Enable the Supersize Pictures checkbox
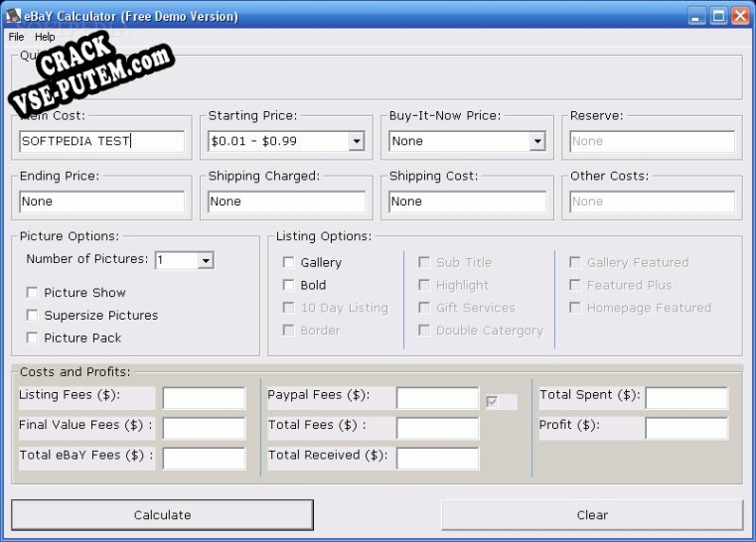 click(33, 315)
